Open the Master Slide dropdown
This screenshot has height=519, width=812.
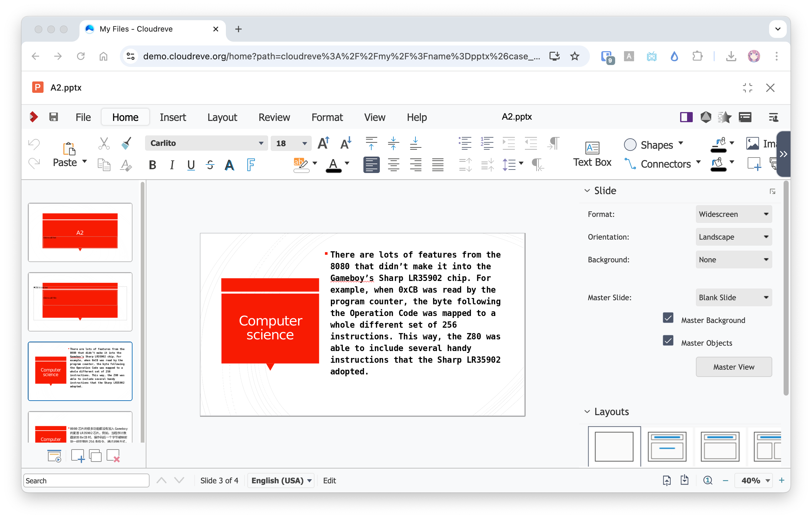click(733, 297)
